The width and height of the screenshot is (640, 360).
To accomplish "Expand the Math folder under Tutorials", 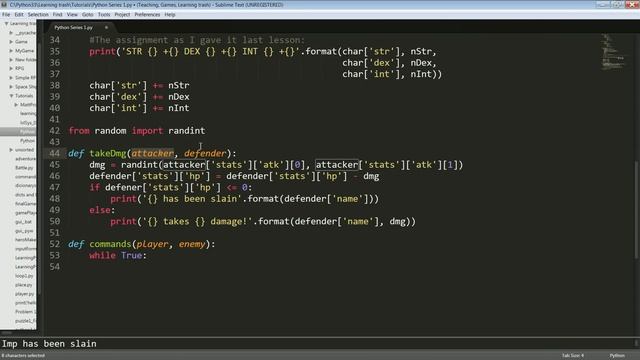I will (16, 104).
